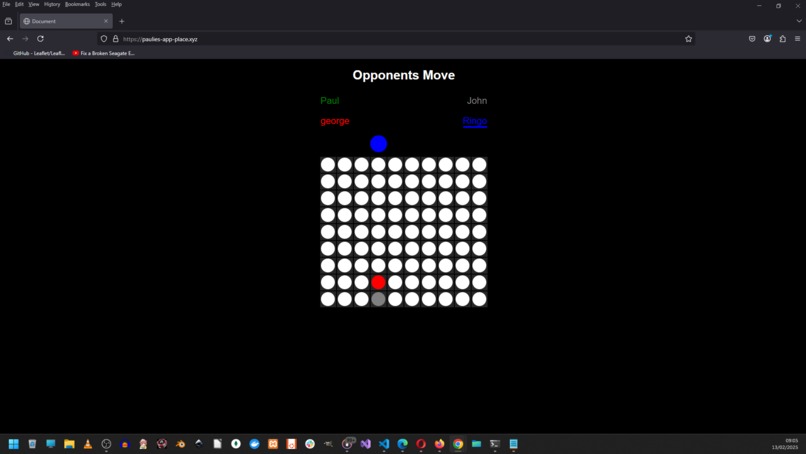This screenshot has width=806, height=454.
Task: Click the Opponents Move heading
Action: 404,75
